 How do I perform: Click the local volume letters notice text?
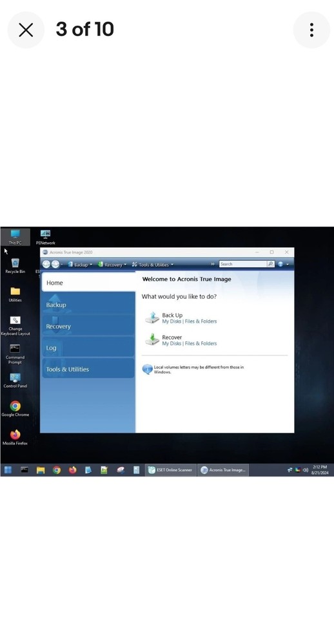tap(199, 370)
